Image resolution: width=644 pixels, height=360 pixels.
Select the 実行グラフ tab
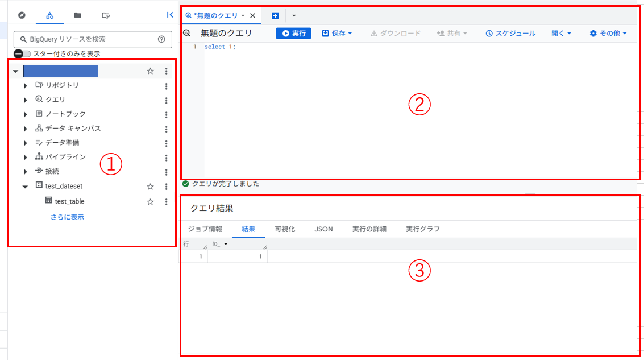coord(422,229)
